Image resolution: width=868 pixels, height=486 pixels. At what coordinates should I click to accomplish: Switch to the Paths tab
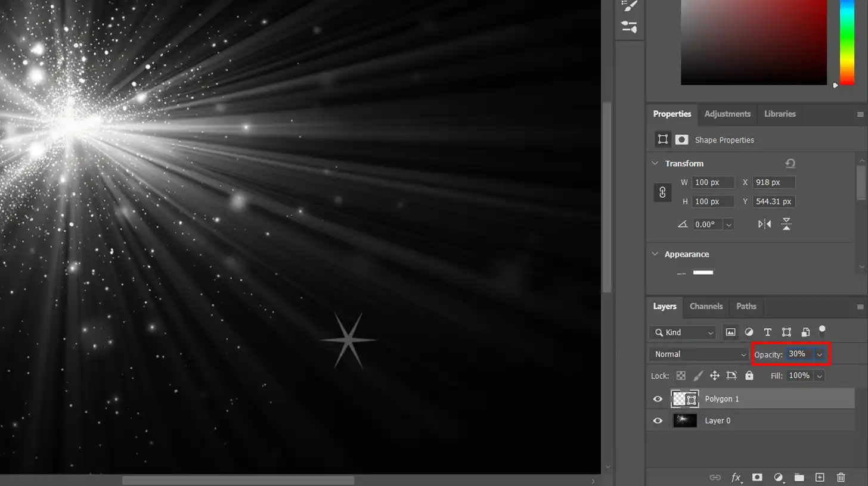click(746, 307)
